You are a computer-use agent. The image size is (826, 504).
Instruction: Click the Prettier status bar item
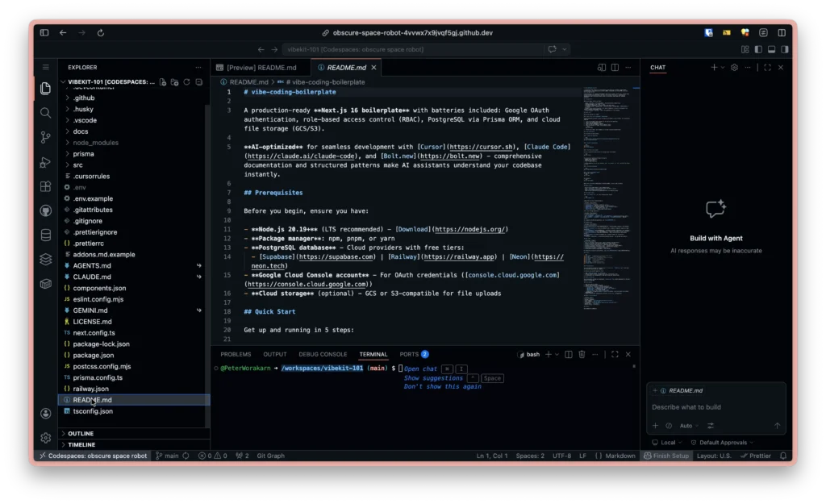755,456
